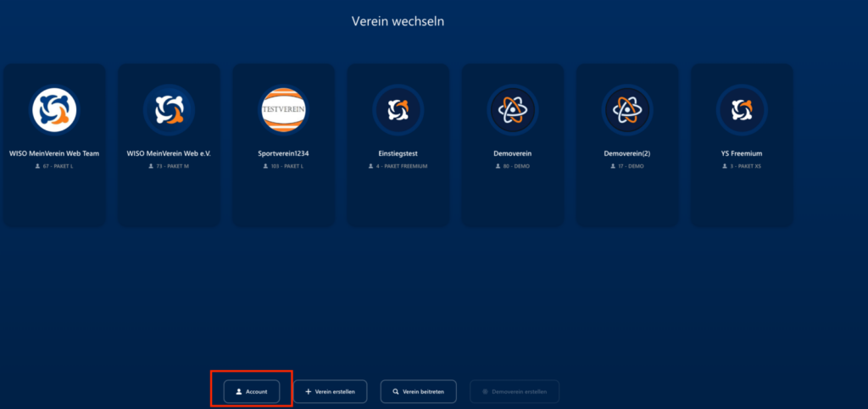Click the plus icon in Verein erstellen
The height and width of the screenshot is (409, 868).
[x=309, y=391]
